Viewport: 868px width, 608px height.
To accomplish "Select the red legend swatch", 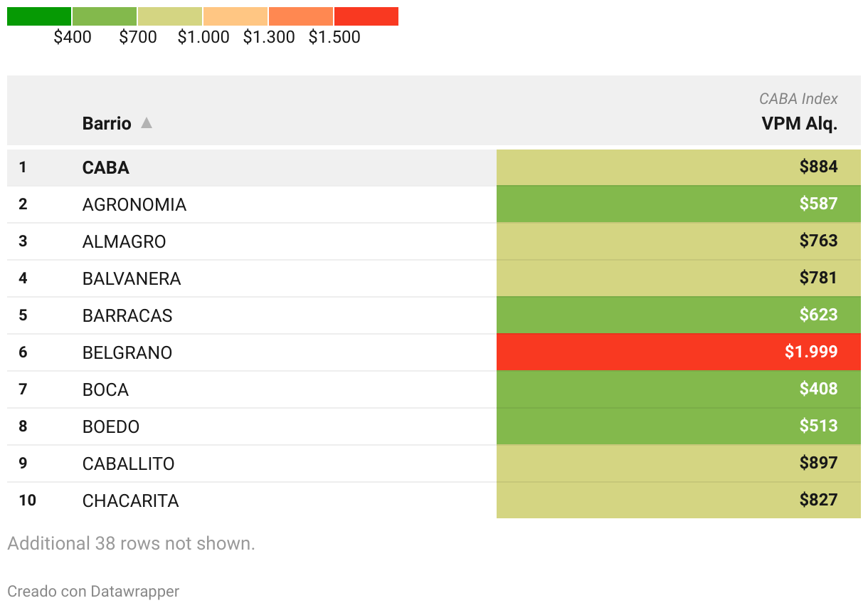I will pos(366,16).
